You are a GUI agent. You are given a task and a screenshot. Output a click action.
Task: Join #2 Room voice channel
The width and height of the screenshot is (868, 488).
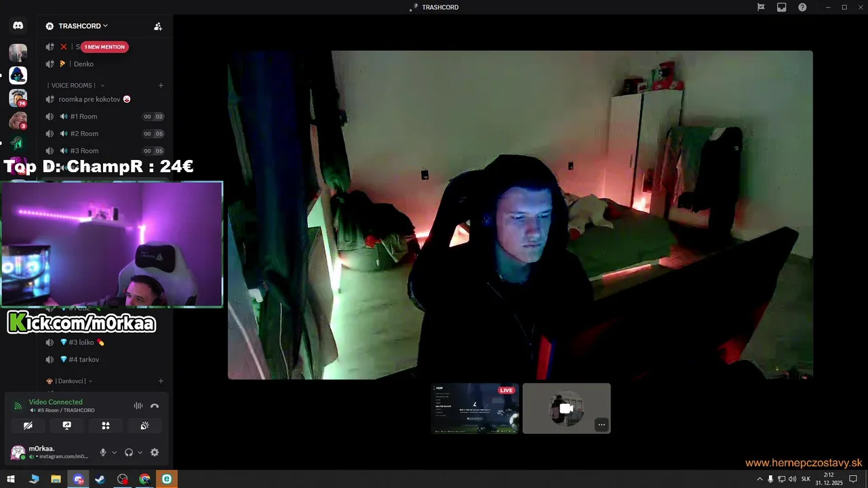pos(105,134)
